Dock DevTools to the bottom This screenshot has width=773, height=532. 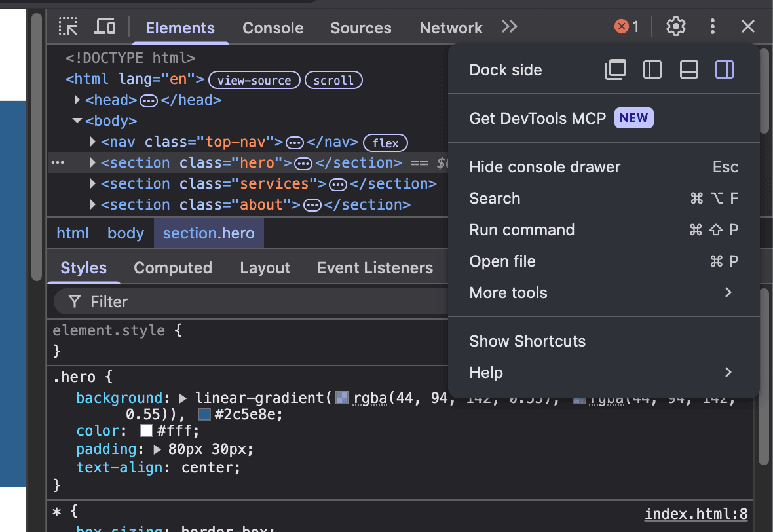[688, 69]
